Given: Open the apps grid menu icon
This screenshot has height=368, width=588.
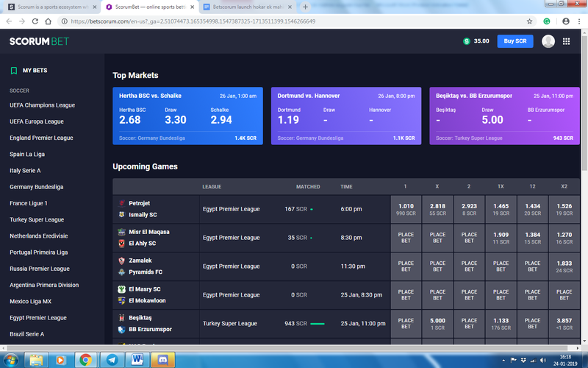Looking at the screenshot, I should [566, 41].
